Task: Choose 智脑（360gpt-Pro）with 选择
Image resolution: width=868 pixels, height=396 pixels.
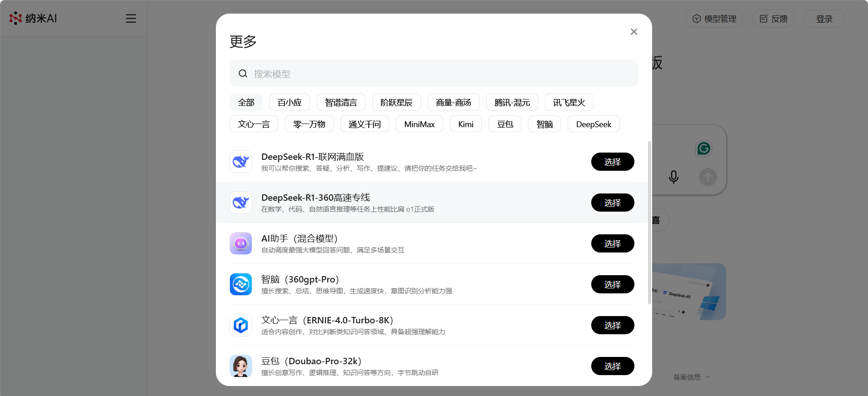Action: tap(613, 284)
